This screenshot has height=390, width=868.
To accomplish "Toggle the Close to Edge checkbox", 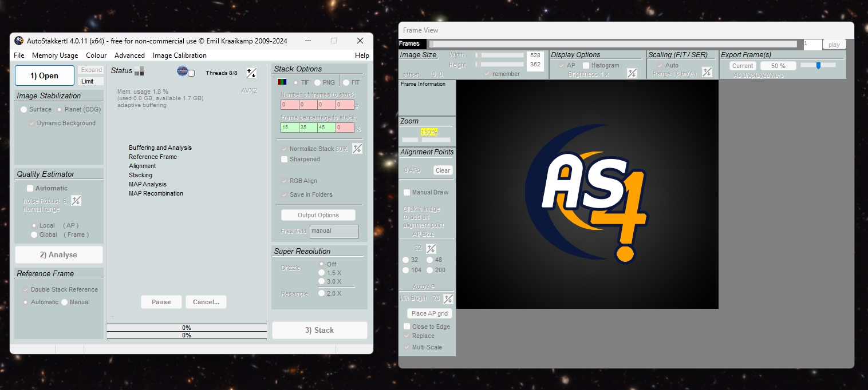I will click(x=407, y=327).
